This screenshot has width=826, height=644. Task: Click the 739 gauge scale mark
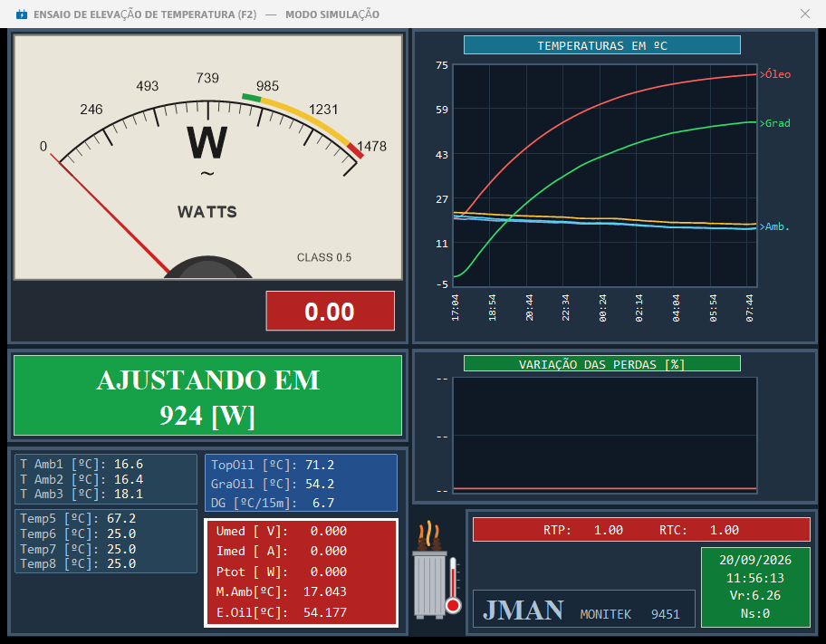coord(207,78)
